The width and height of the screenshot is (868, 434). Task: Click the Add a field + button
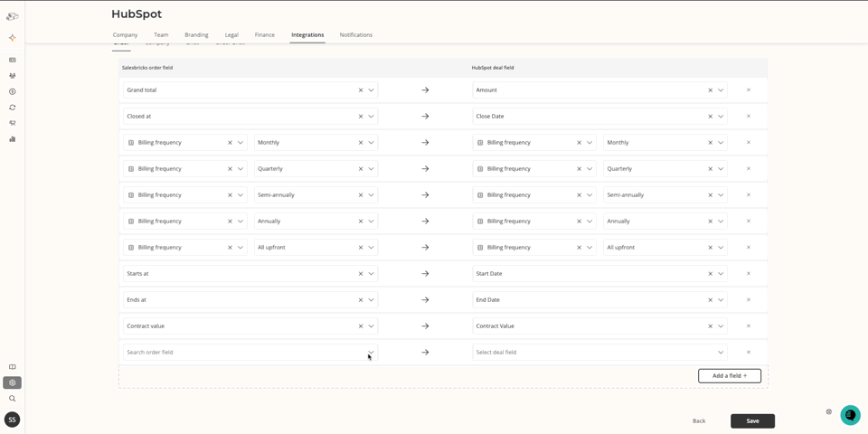[x=730, y=376]
